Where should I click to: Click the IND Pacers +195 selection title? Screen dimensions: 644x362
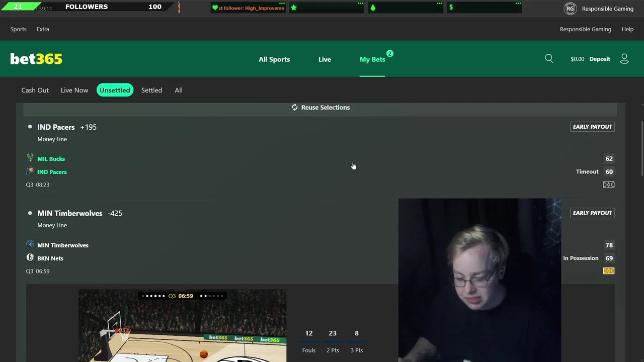tap(67, 127)
